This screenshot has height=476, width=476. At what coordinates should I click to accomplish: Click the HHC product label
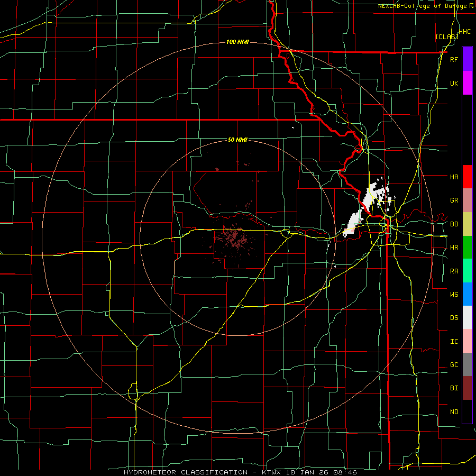click(x=465, y=32)
